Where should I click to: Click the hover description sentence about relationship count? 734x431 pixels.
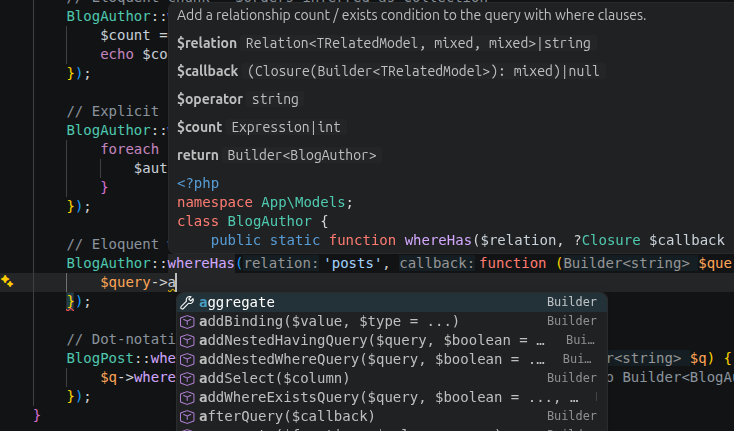pos(411,15)
